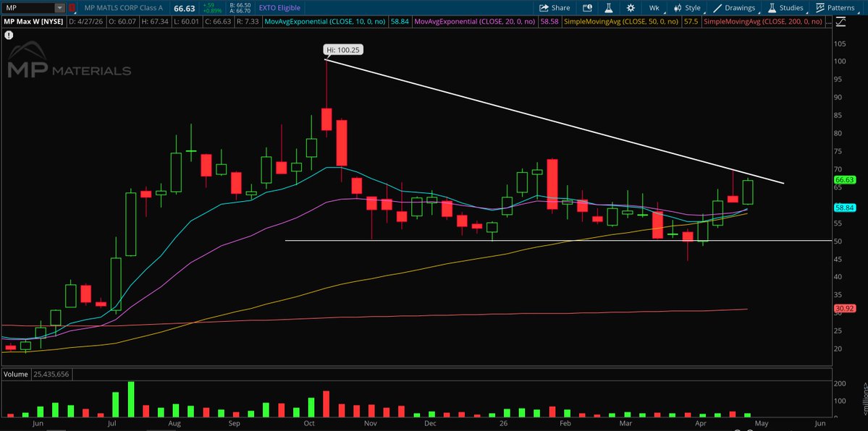Click the 58.84 EMA 10 value in header
Screen dimensions: 868x431
[400, 22]
